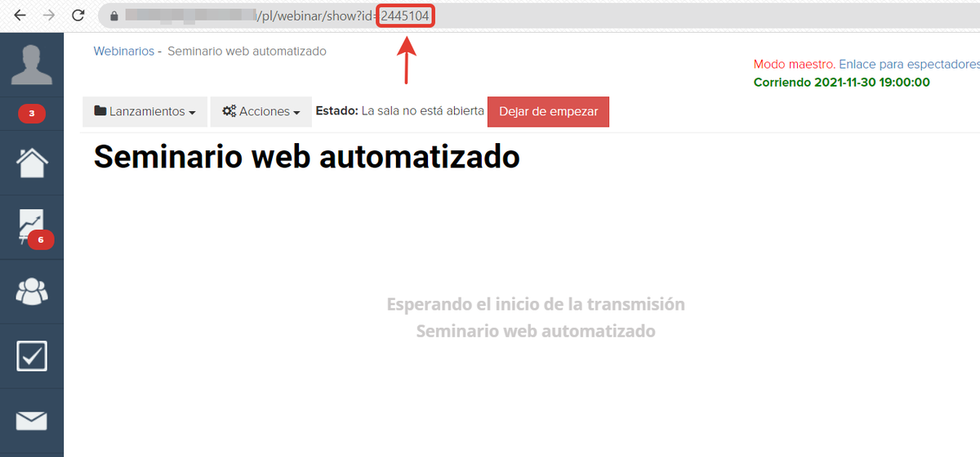
Task: Click the padlock icon in the address bar
Action: pos(114,16)
